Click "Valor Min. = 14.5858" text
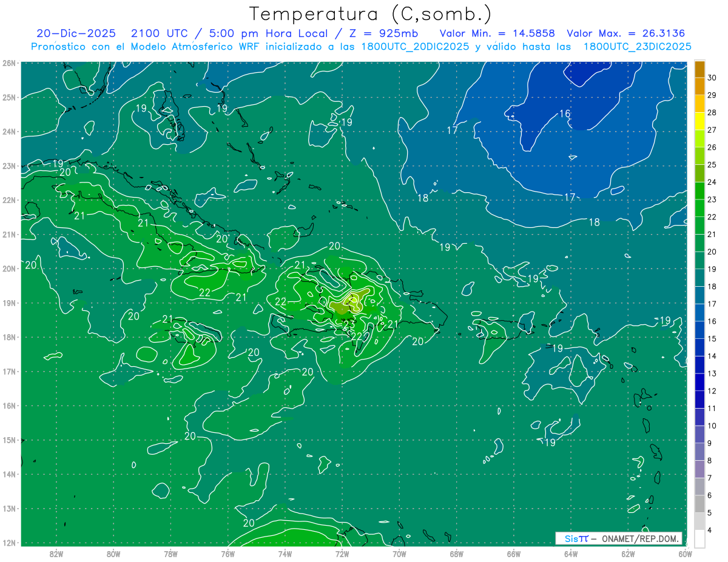The width and height of the screenshot is (728, 562). (x=497, y=33)
